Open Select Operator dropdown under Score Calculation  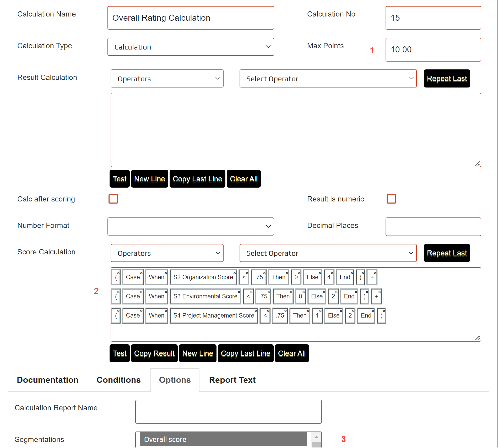[x=328, y=253]
